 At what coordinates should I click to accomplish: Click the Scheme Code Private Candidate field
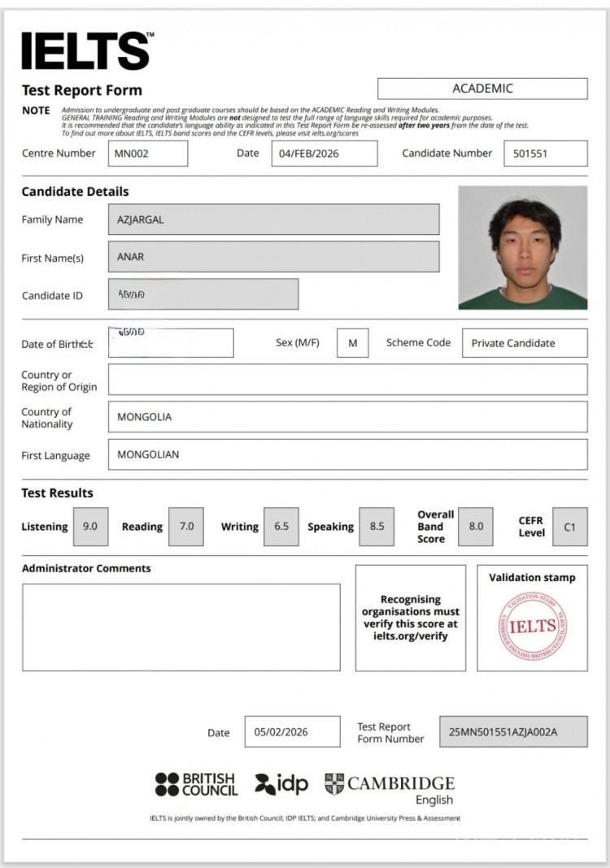pyautogui.click(x=524, y=343)
